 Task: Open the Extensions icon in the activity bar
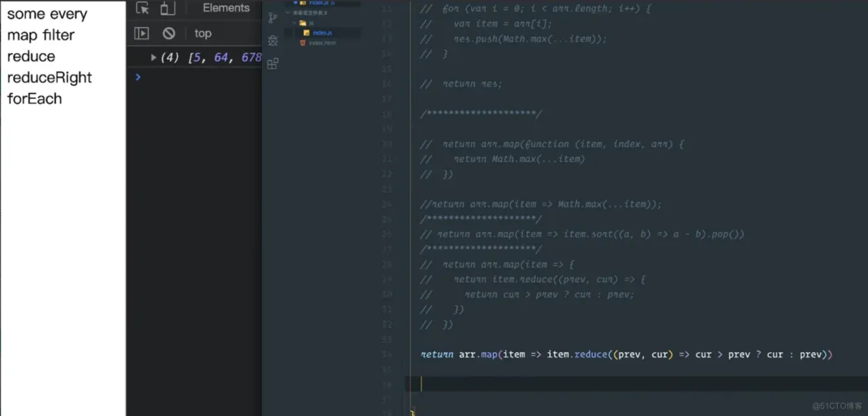(x=273, y=64)
